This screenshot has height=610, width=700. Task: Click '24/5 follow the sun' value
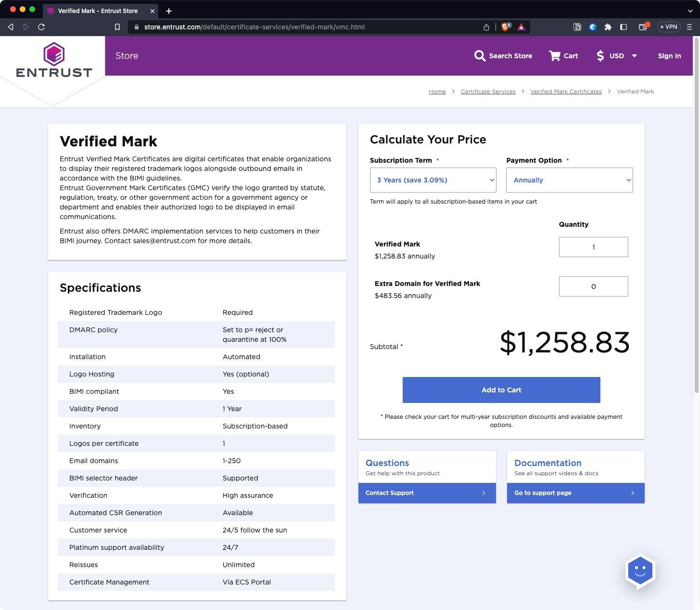255,530
